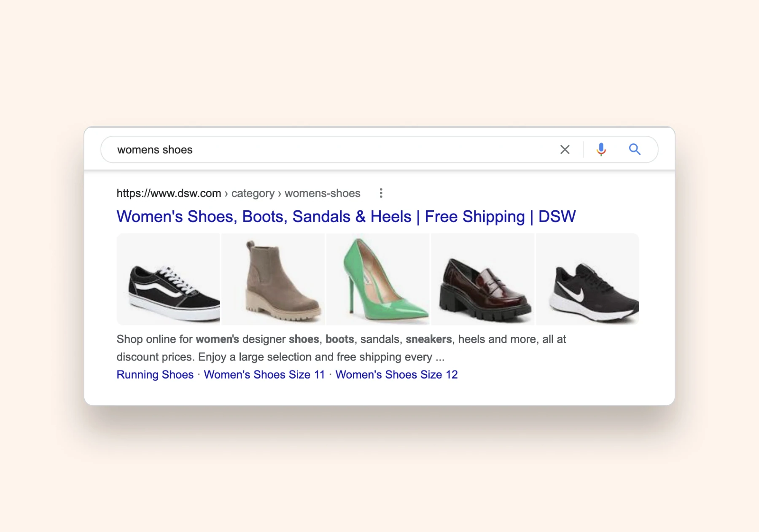Select the black Nike running shoe thumbnail
The height and width of the screenshot is (532, 759).
(x=588, y=279)
